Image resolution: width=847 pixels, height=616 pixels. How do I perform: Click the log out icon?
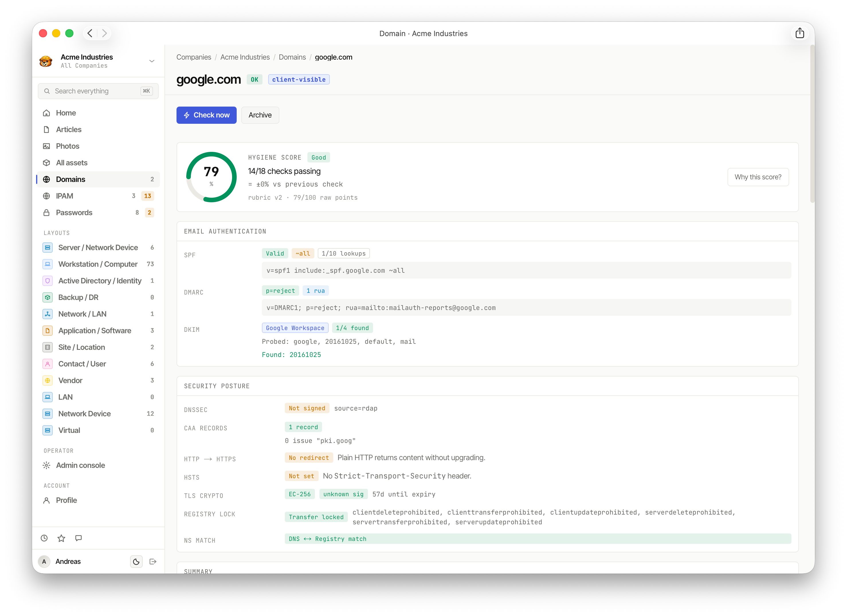point(153,562)
